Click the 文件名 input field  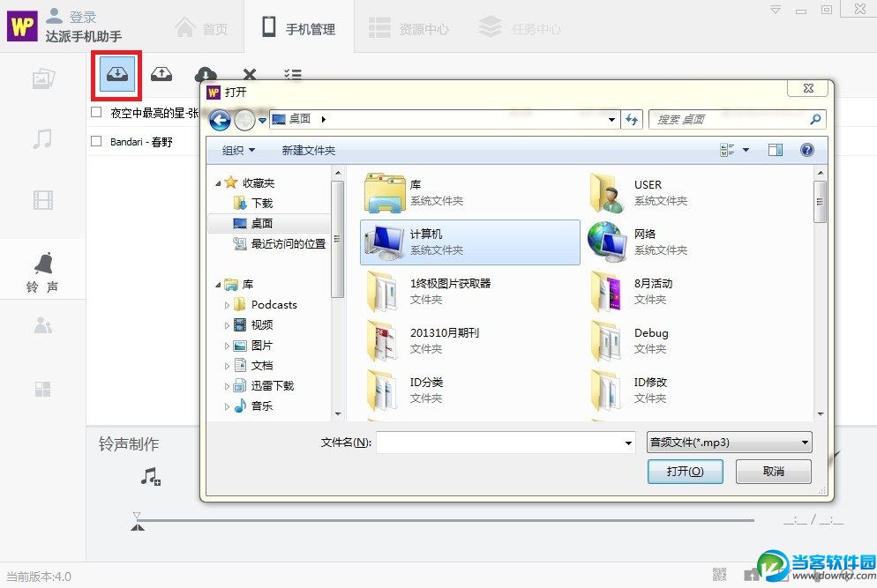pyautogui.click(x=506, y=443)
